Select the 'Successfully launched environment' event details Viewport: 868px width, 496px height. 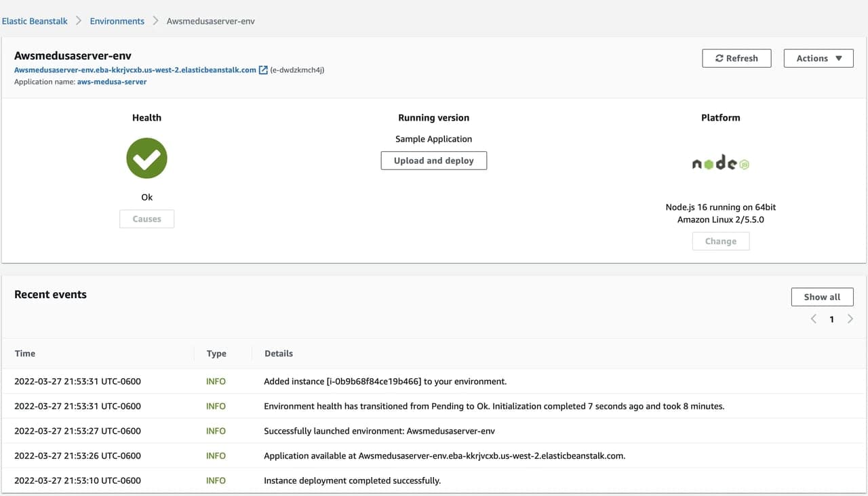(379, 431)
